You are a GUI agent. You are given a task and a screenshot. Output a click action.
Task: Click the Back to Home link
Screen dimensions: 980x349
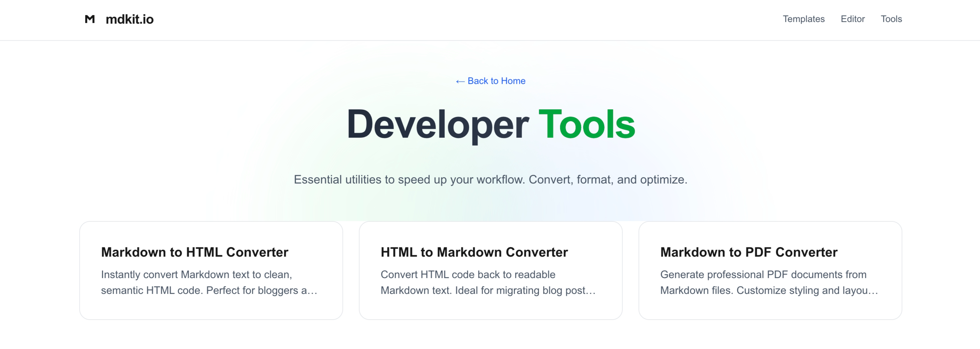coord(490,81)
